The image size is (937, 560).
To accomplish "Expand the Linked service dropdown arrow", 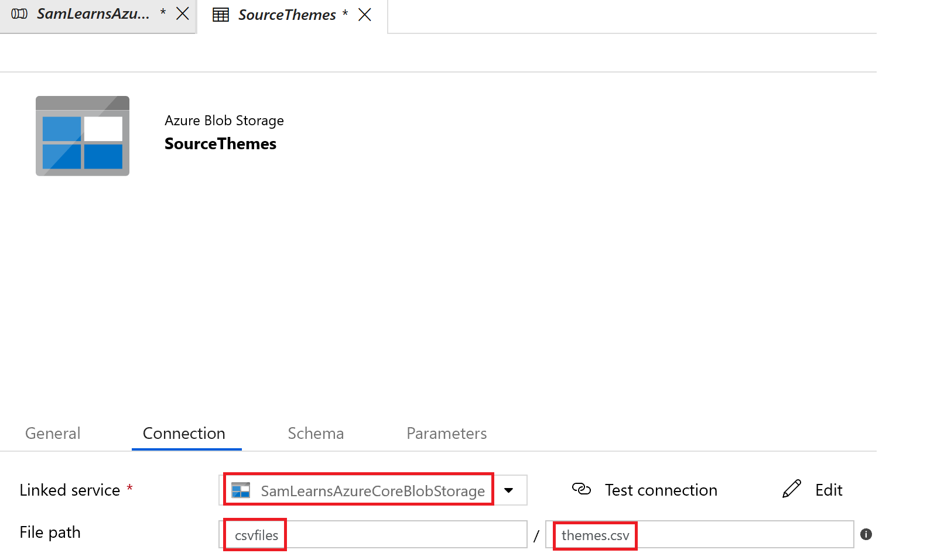I will (509, 490).
